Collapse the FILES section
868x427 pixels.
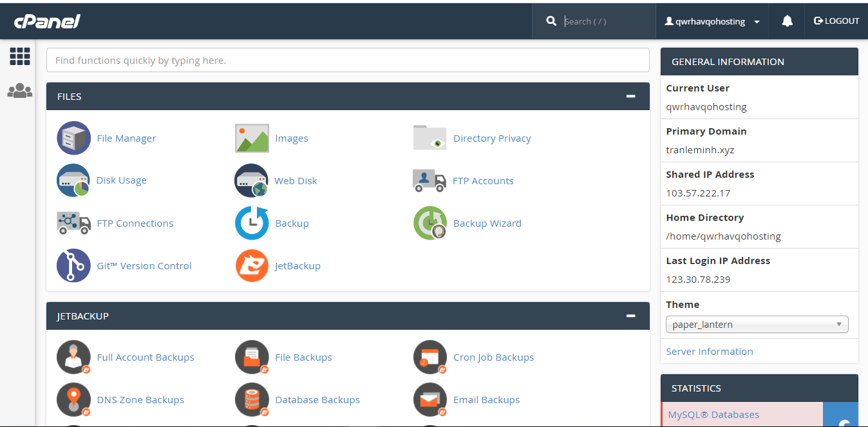(631, 97)
